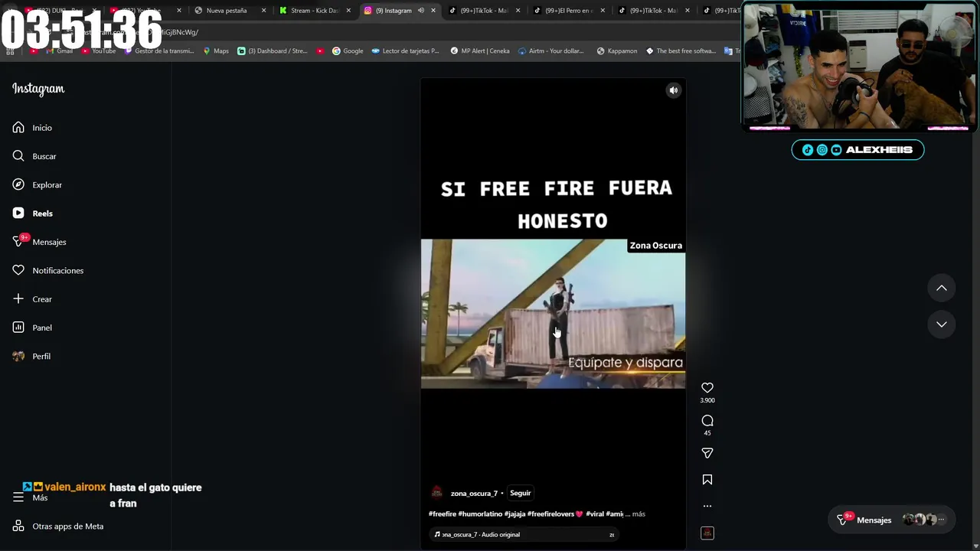Image resolution: width=980 pixels, height=551 pixels.
Task: Go to the Explorar page
Action: click(37, 185)
